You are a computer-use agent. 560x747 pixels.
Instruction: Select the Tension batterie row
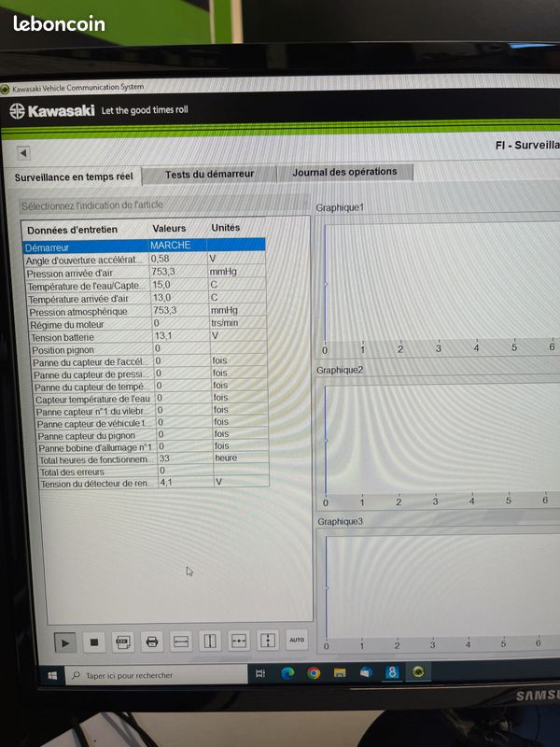(x=140, y=336)
